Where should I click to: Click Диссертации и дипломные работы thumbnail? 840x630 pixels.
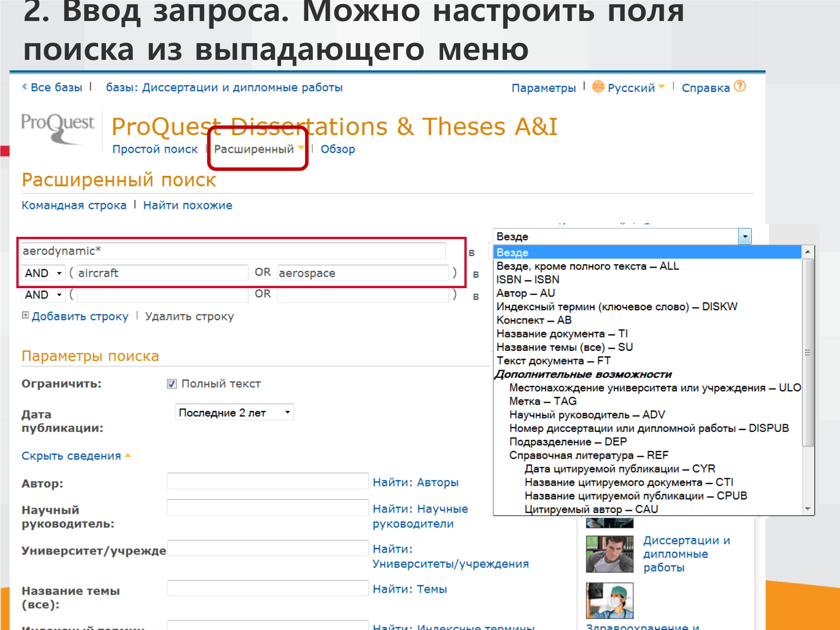(x=610, y=554)
